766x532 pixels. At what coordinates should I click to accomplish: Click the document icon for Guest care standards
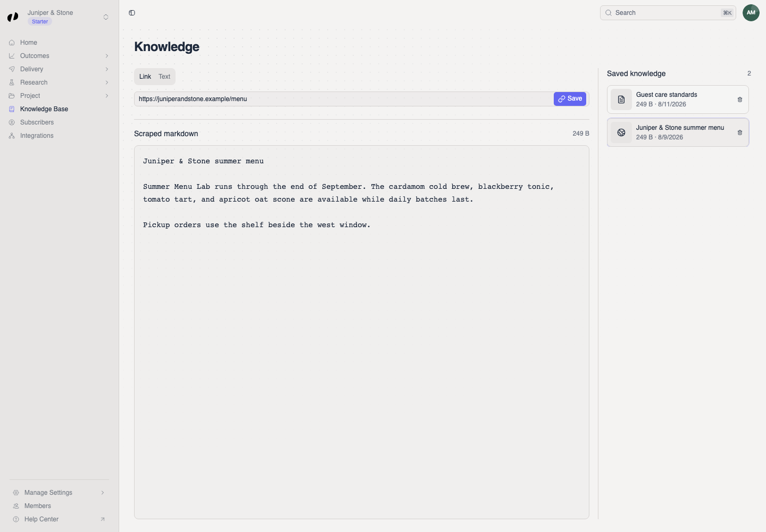[x=621, y=99]
